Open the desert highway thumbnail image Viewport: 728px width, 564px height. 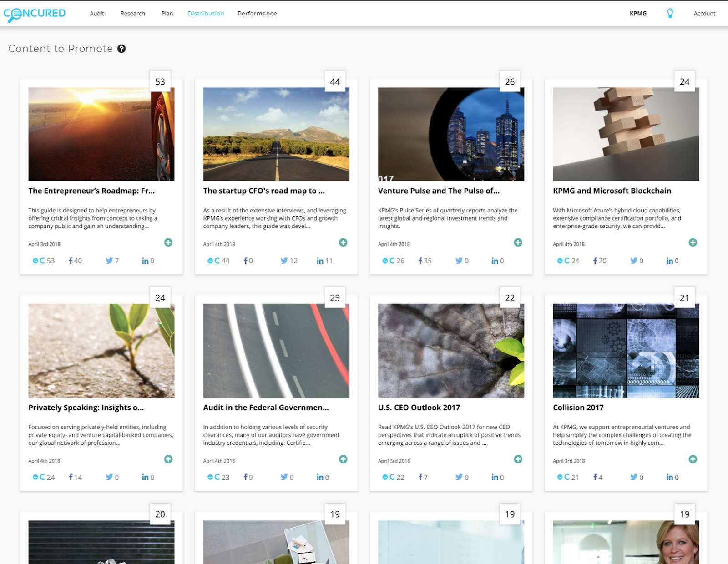pos(276,134)
